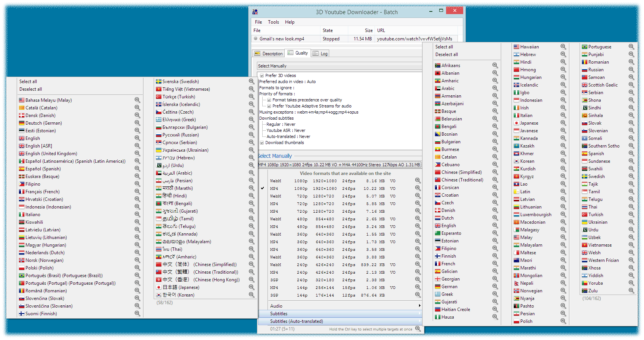This screenshot has width=644, height=340.
Task: Click the magnifier icon next to Esperanto
Action: click(x=495, y=233)
